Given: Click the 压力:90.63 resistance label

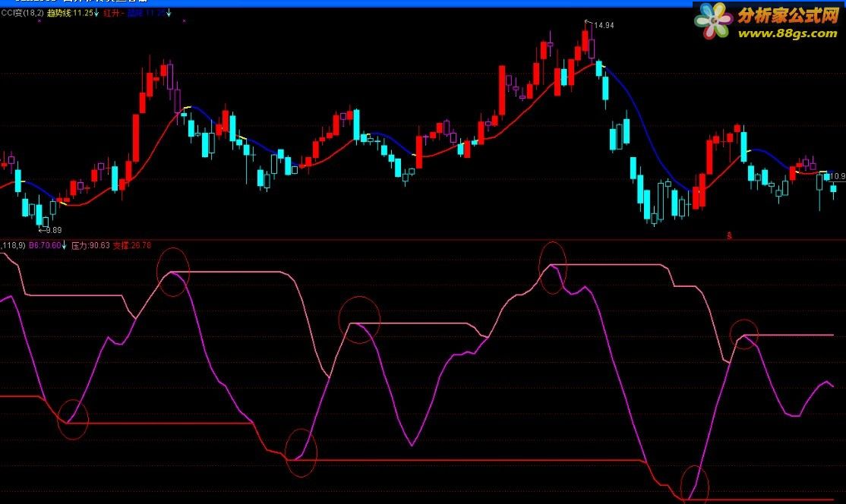Looking at the screenshot, I should click(90, 245).
